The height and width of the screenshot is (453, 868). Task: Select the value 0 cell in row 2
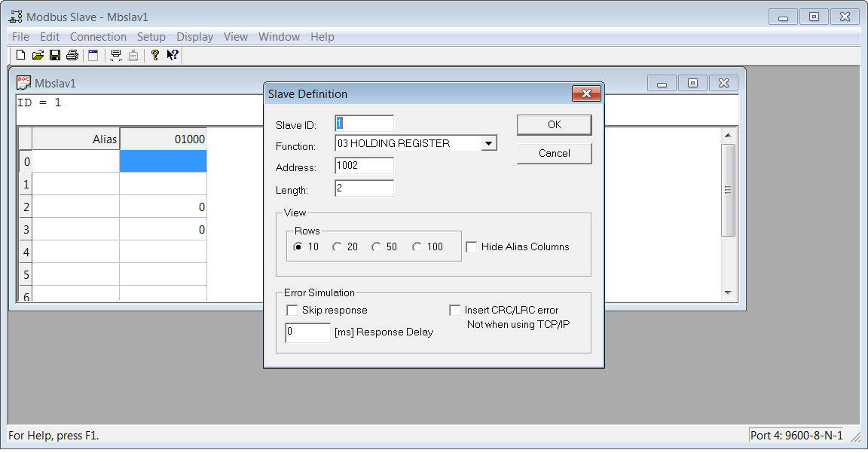[164, 207]
